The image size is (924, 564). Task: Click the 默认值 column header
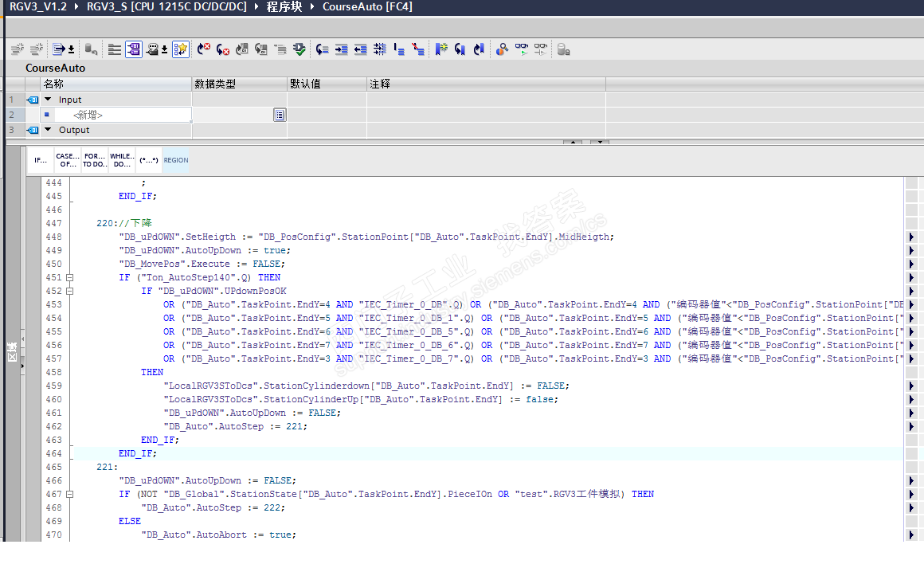(x=327, y=84)
